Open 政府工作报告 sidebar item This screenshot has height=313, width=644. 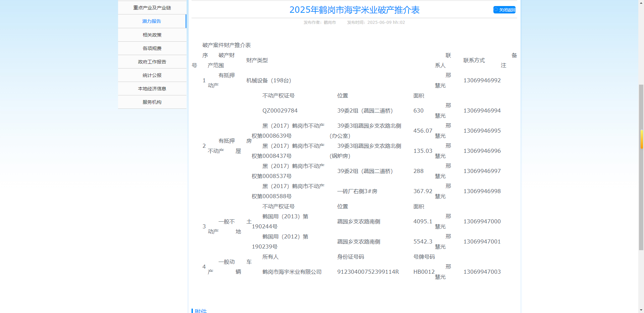click(x=152, y=62)
